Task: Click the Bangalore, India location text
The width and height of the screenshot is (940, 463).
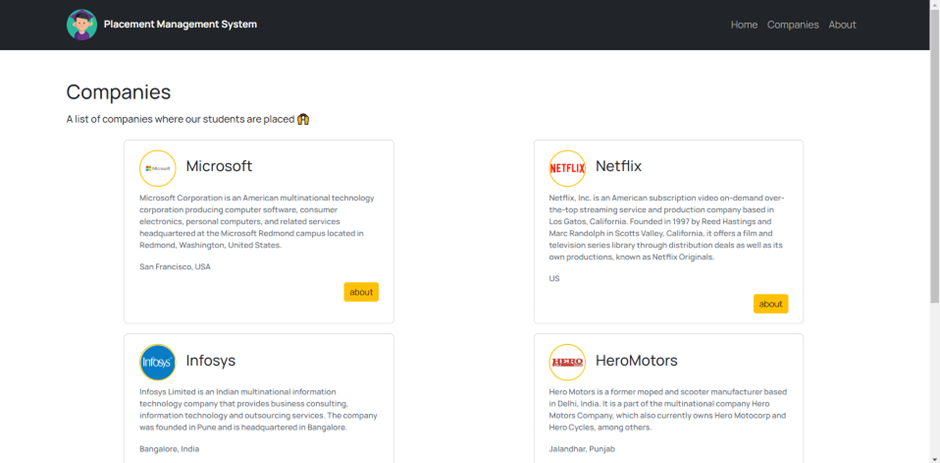Action: pos(169,449)
